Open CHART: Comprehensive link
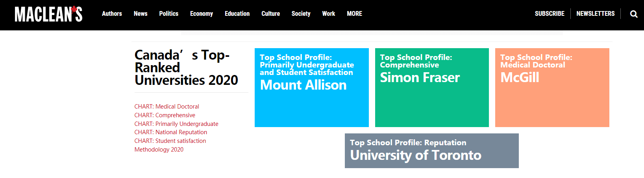 (165, 115)
